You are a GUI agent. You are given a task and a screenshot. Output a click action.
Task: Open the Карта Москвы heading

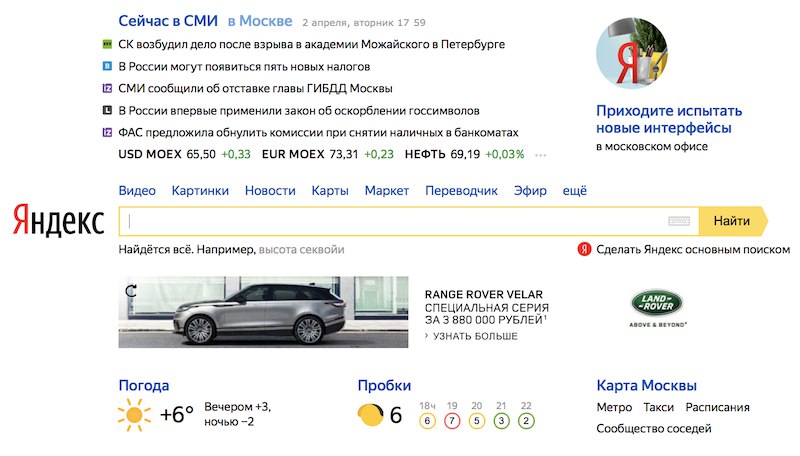(646, 386)
